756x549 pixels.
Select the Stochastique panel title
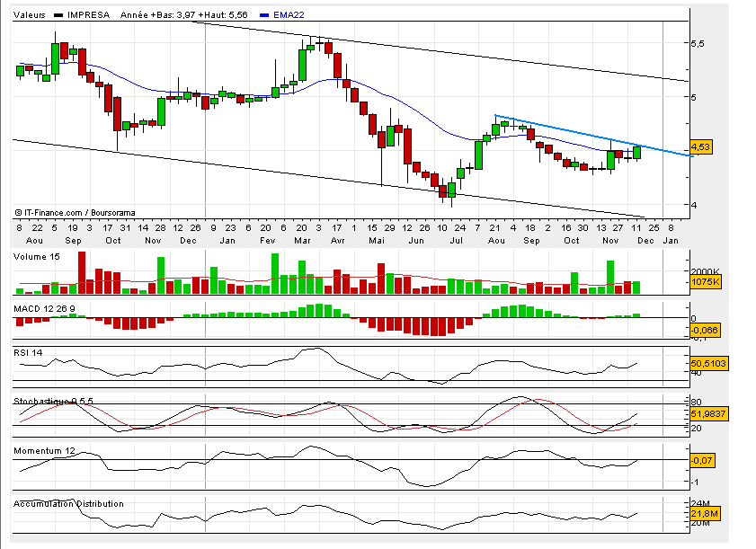(x=54, y=401)
